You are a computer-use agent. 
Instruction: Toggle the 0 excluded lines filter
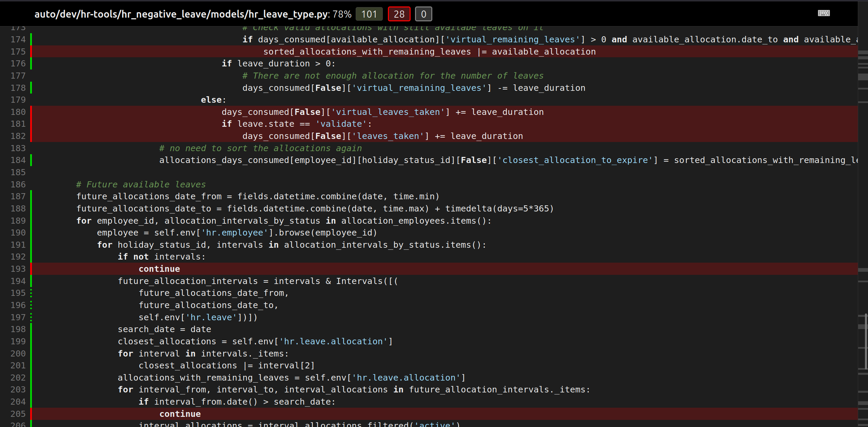[x=423, y=14]
